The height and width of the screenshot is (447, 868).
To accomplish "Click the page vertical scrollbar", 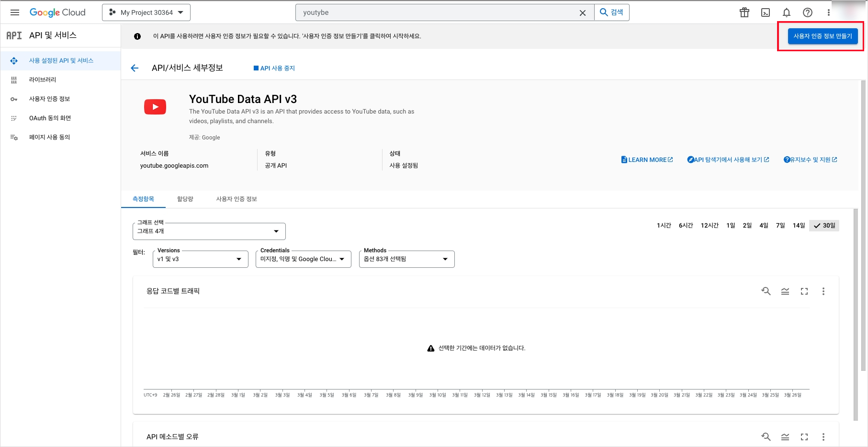I will pyautogui.click(x=864, y=225).
